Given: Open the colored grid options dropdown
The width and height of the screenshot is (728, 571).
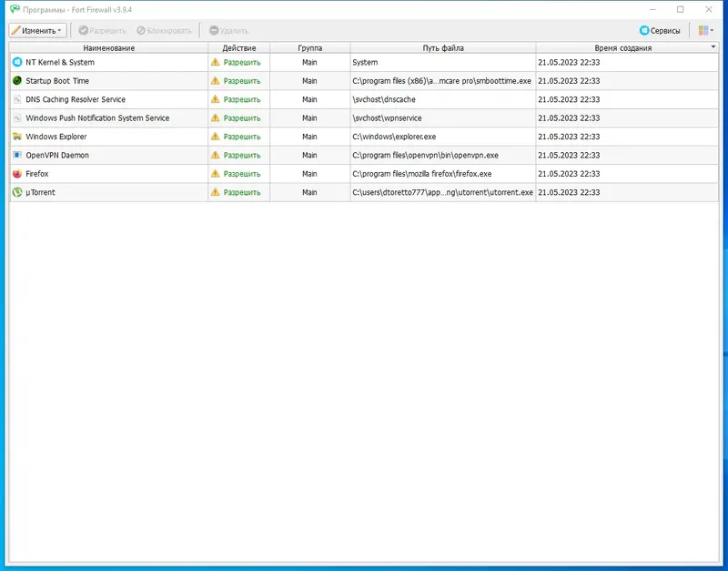Looking at the screenshot, I should coord(706,31).
